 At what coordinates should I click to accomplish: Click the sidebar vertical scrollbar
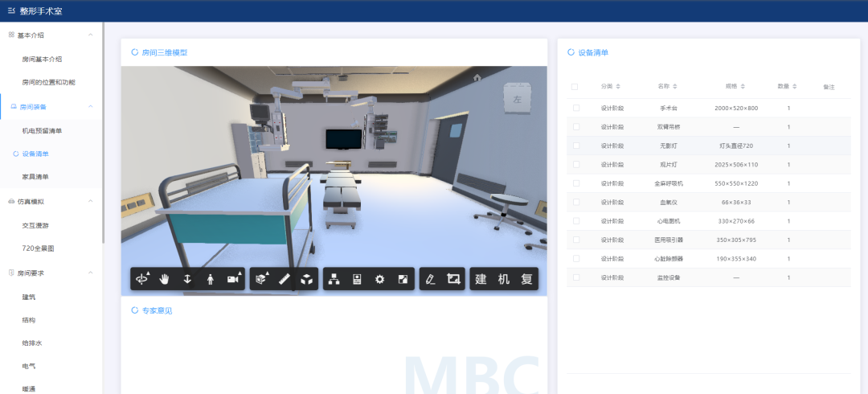103,133
